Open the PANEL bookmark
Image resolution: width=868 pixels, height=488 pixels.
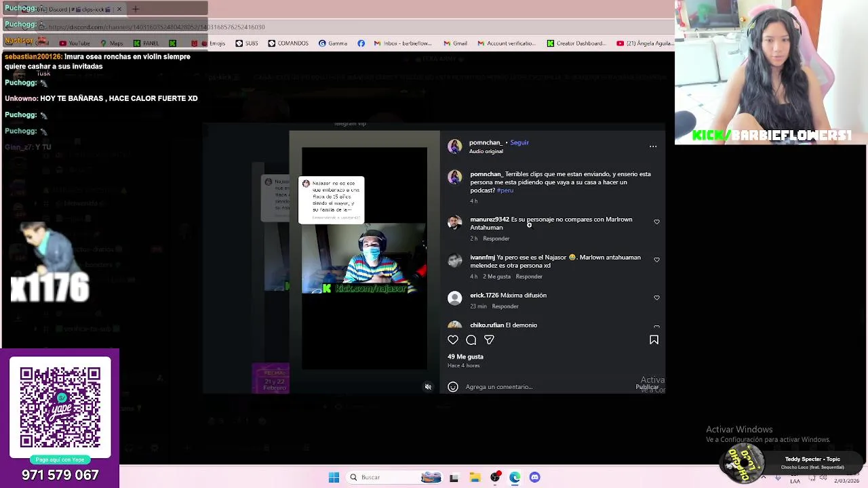146,43
